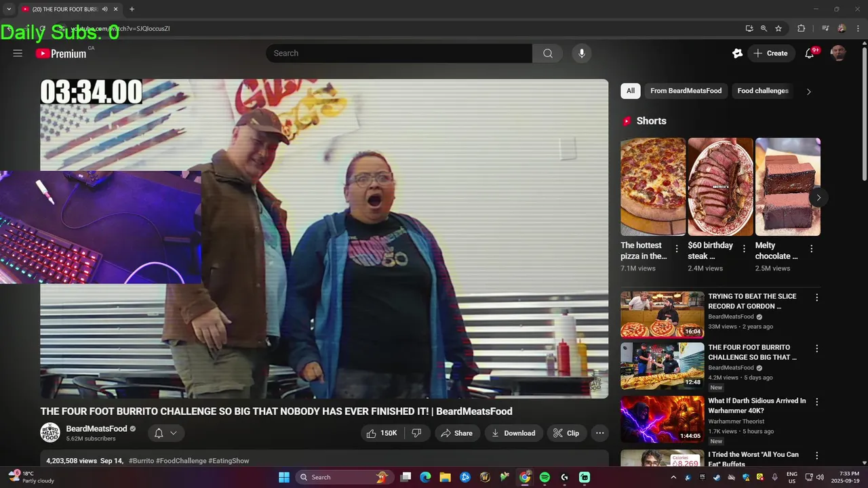Image resolution: width=868 pixels, height=488 pixels.
Task: Click the #EatingShow hashtag
Action: 229,461
